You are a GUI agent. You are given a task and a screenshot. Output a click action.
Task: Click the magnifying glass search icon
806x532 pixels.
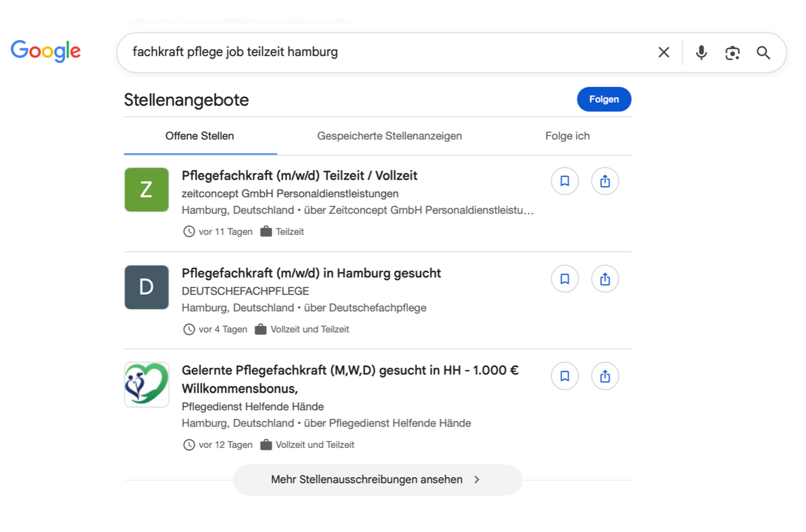pos(763,53)
